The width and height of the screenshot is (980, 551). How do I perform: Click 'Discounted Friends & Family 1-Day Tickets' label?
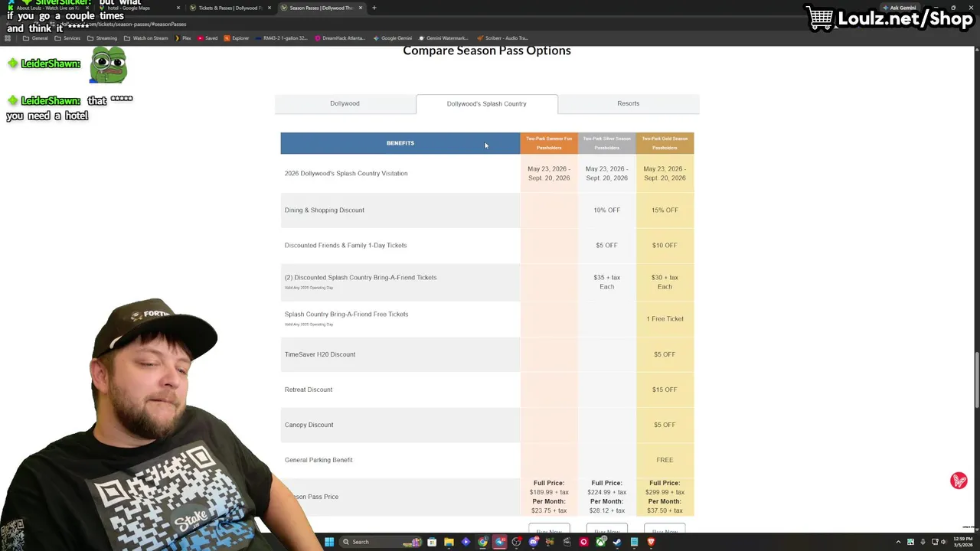pyautogui.click(x=345, y=246)
